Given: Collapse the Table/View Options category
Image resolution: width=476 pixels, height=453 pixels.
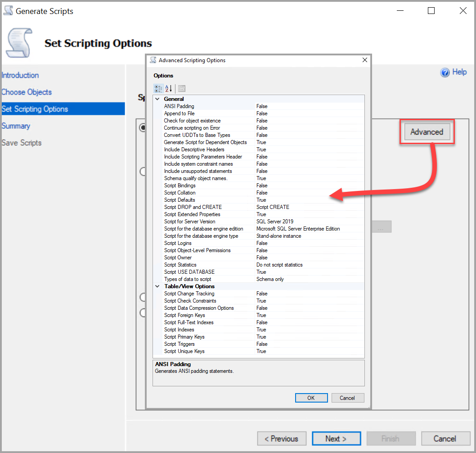Looking at the screenshot, I should [157, 286].
